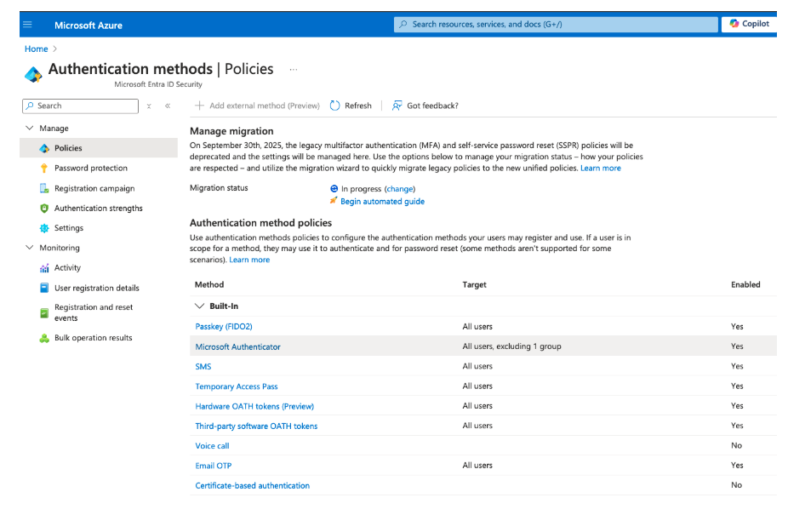Click the Method column header
Image resolution: width=788 pixels, height=532 pixels.
(209, 284)
